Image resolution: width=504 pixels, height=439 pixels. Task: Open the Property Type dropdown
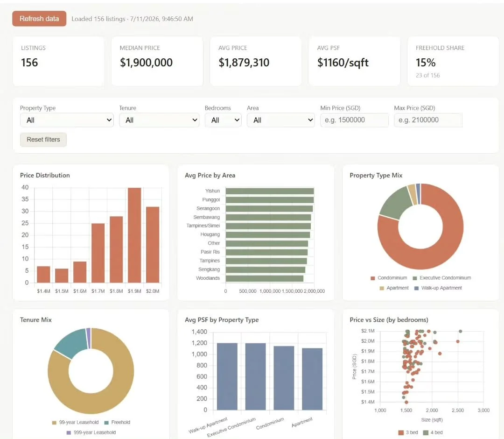67,120
